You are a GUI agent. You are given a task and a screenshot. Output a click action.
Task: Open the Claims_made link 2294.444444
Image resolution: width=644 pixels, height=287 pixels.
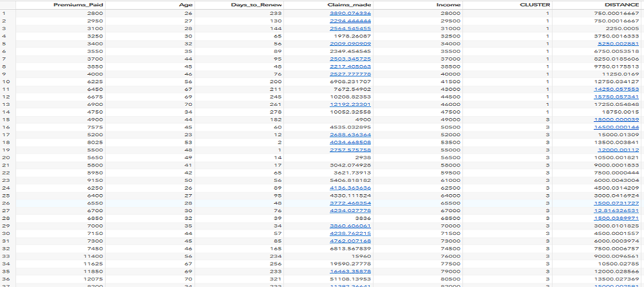[350, 21]
